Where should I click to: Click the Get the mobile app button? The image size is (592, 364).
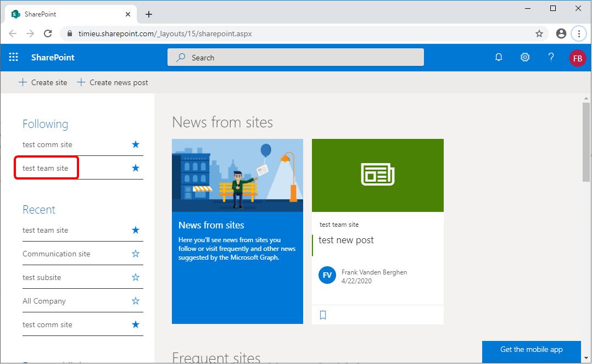tap(531, 351)
